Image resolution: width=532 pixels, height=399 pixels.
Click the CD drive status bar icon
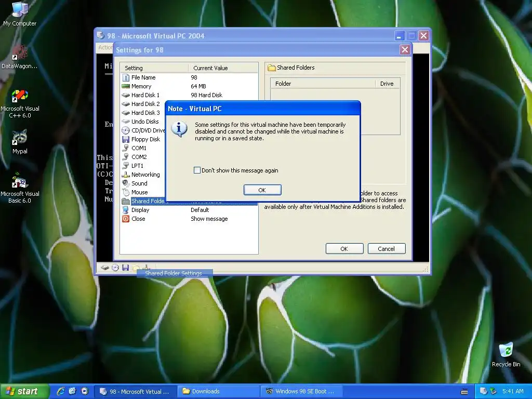(115, 268)
